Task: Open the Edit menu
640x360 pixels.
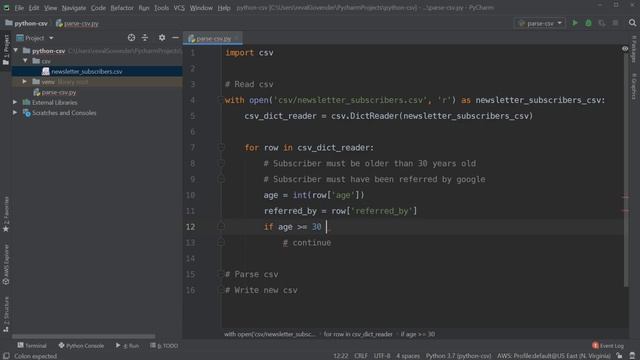Action: pos(34,8)
